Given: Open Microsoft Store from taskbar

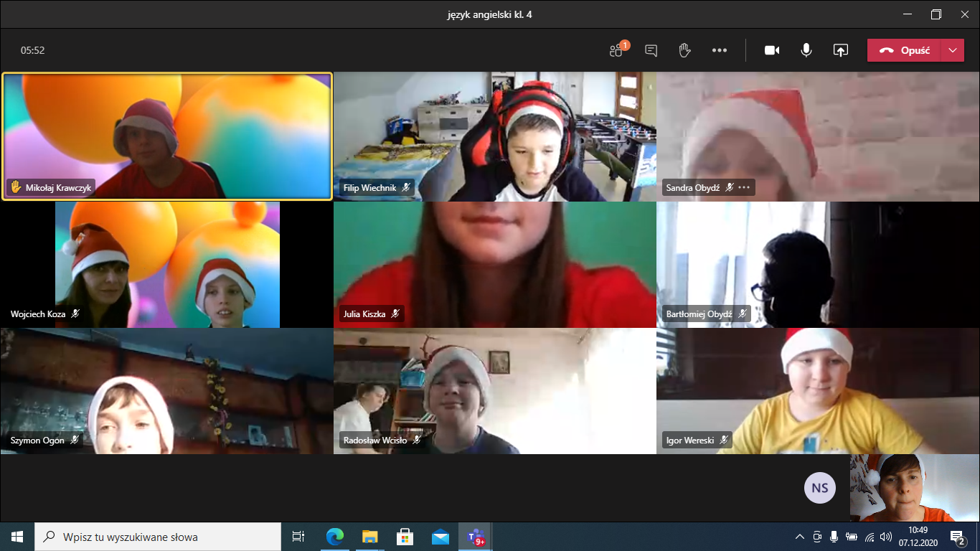Looking at the screenshot, I should [x=405, y=537].
